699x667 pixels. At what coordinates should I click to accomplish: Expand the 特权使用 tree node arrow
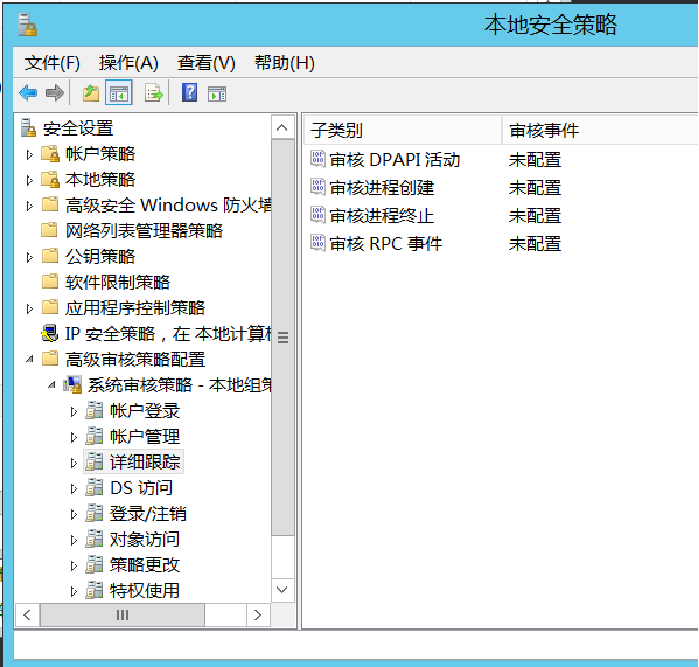coord(74,591)
